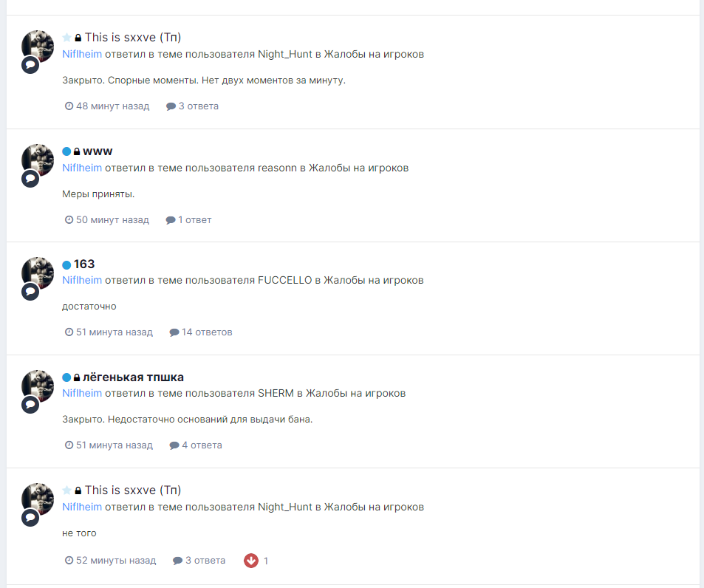Image resolution: width=704 pixels, height=588 pixels.
Task: Click the clock icon next to '50 минут назад'
Action: click(x=69, y=219)
